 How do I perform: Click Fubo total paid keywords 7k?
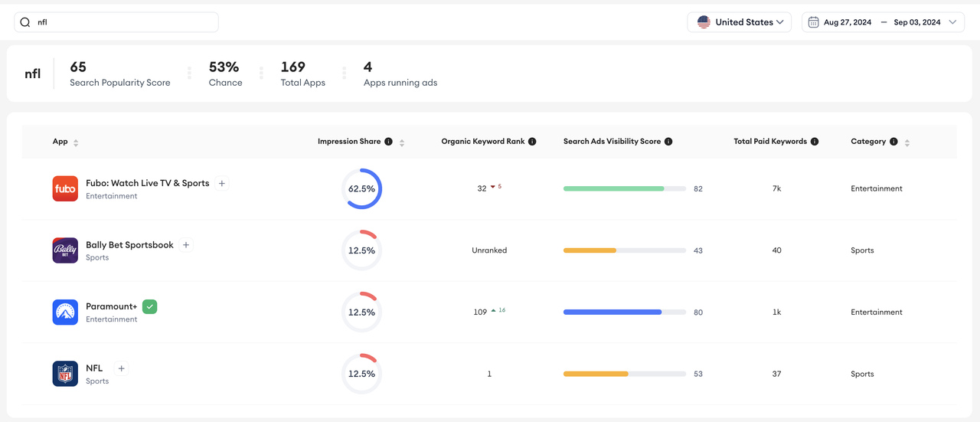[777, 188]
